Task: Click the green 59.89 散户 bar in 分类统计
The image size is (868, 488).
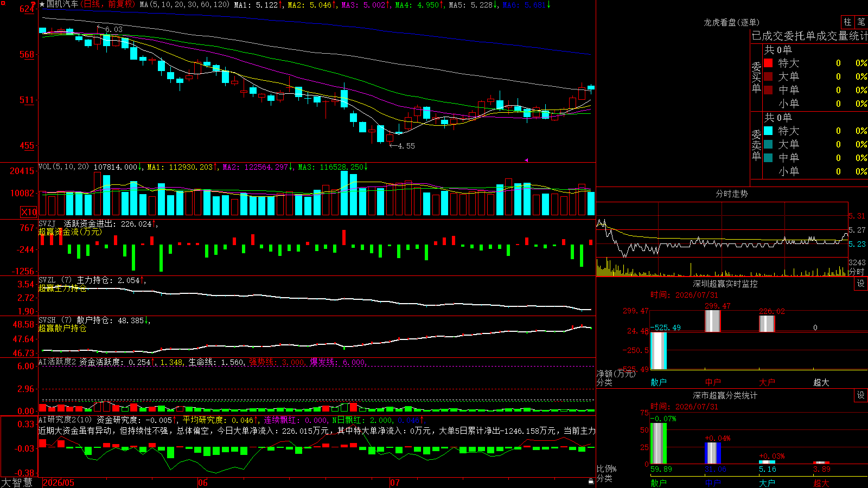Action: (659, 444)
